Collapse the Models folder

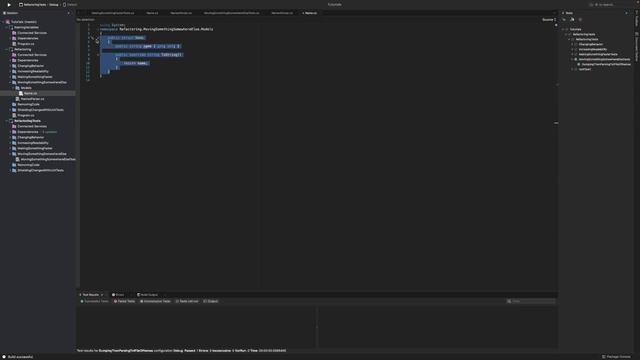coord(13,88)
